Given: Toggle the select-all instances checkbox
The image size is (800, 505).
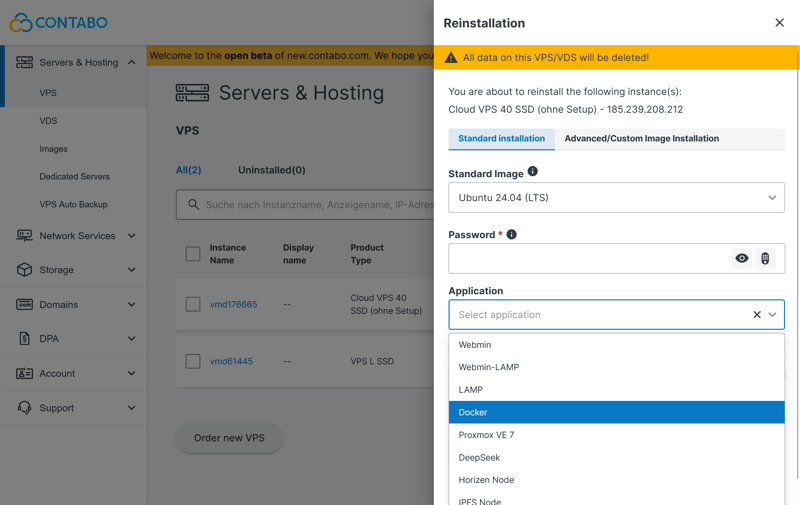Looking at the screenshot, I should tap(193, 254).
